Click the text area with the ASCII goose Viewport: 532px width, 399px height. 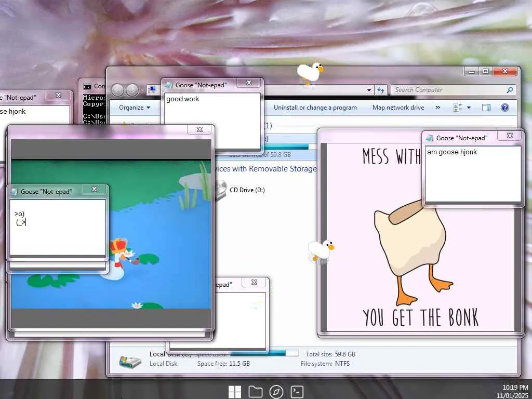point(58,227)
